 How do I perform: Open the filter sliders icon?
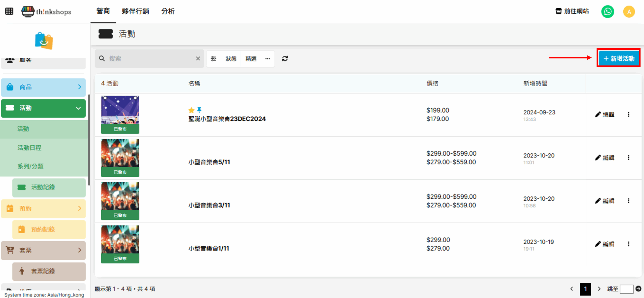pos(214,59)
